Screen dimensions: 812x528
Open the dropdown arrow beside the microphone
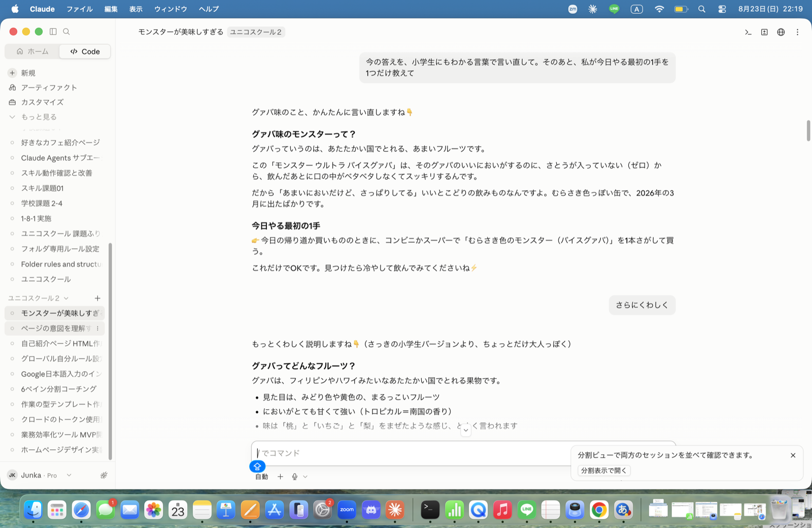coord(305,477)
